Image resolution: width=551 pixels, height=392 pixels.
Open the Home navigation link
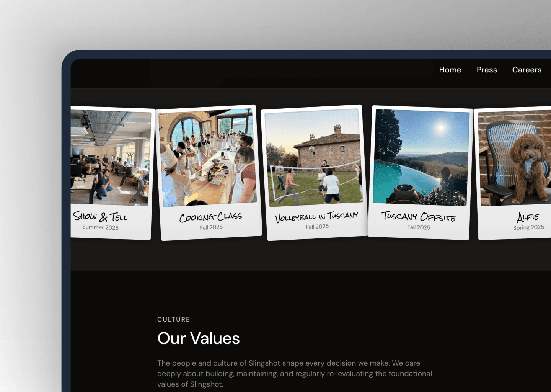[x=450, y=70]
